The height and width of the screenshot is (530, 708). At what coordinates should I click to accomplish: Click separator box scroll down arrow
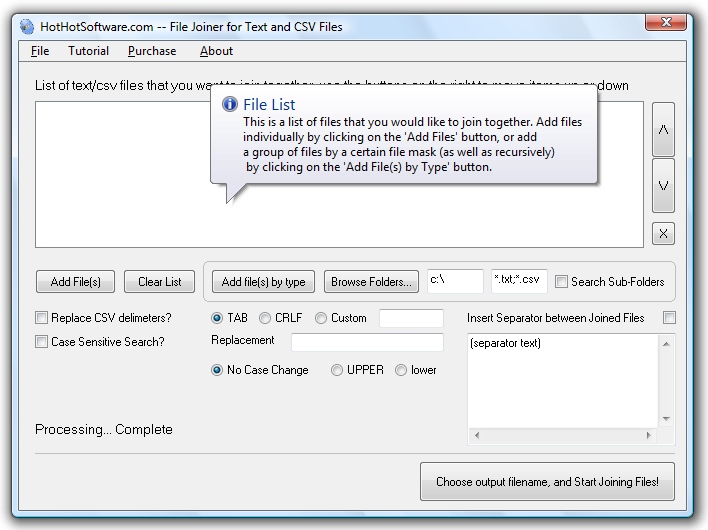(666, 419)
